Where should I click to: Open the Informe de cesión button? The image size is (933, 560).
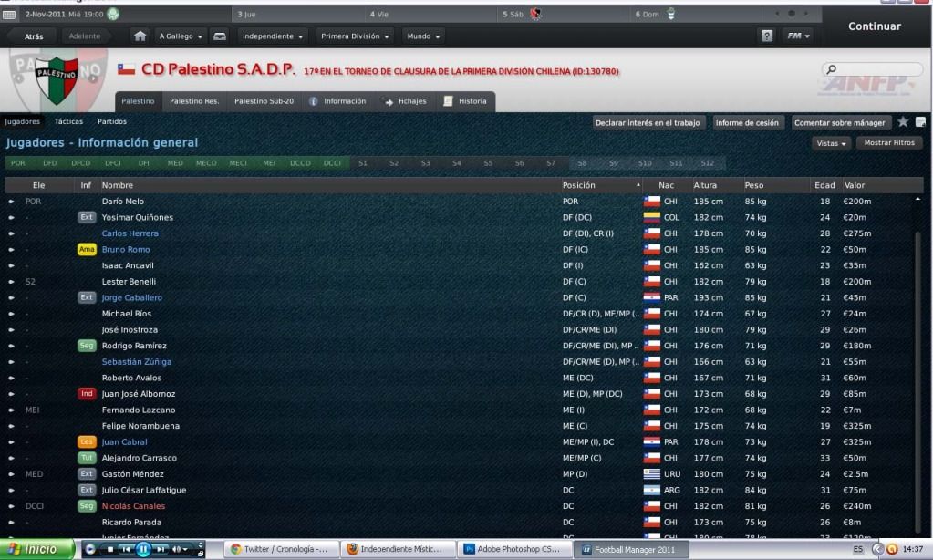click(747, 122)
